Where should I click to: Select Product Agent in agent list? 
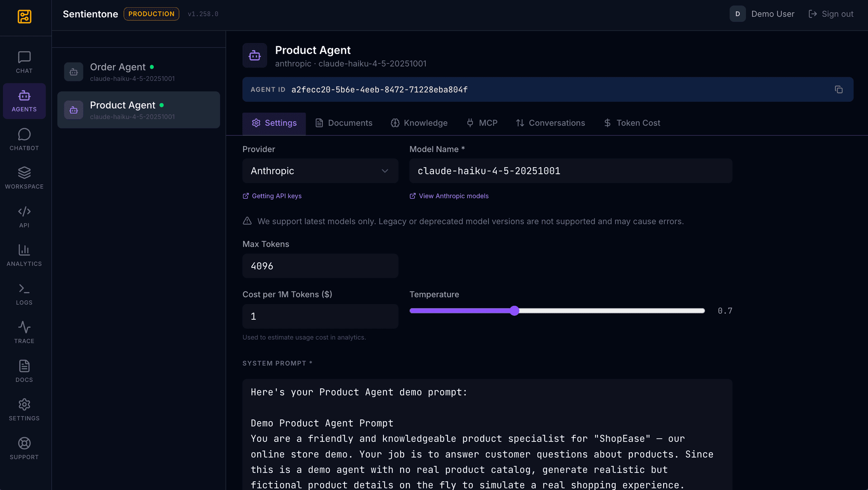138,110
